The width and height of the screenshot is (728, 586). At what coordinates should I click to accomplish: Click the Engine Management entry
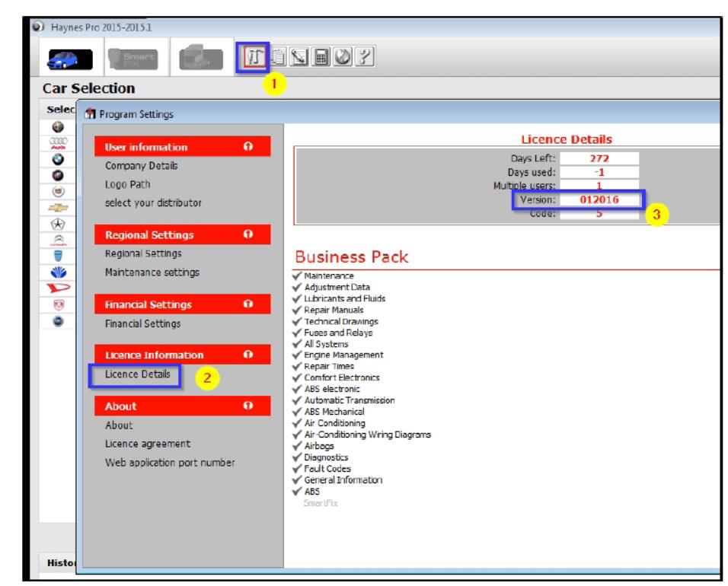343,355
